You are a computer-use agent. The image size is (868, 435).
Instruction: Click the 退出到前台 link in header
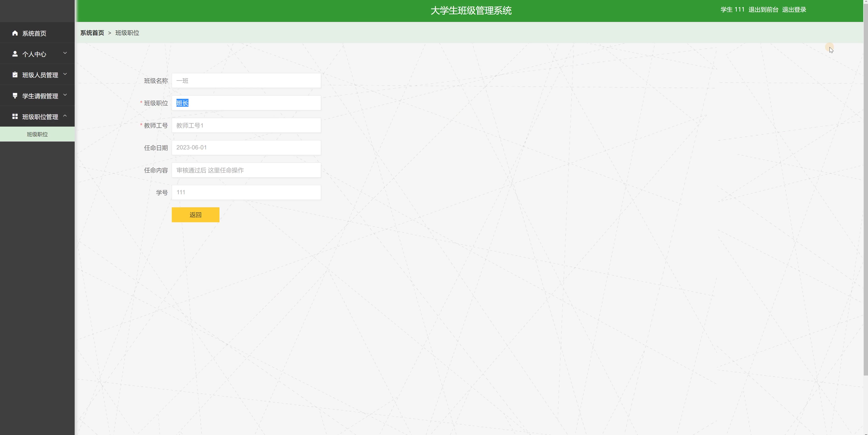pyautogui.click(x=763, y=10)
